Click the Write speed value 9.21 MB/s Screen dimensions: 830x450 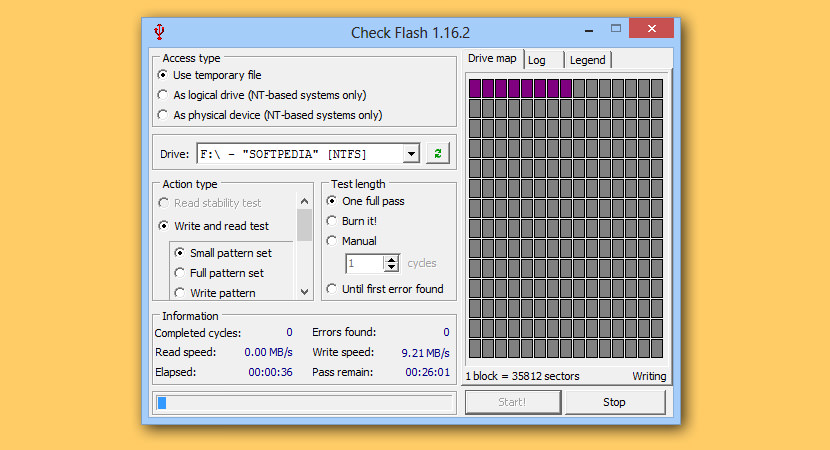pyautogui.click(x=425, y=353)
